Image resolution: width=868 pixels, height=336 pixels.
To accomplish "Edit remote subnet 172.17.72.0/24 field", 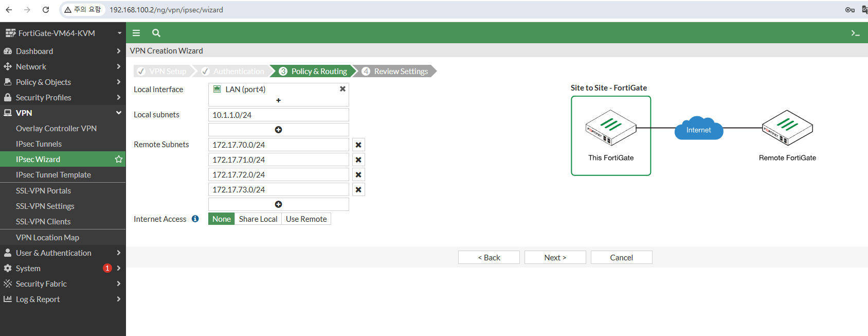I will (x=278, y=175).
